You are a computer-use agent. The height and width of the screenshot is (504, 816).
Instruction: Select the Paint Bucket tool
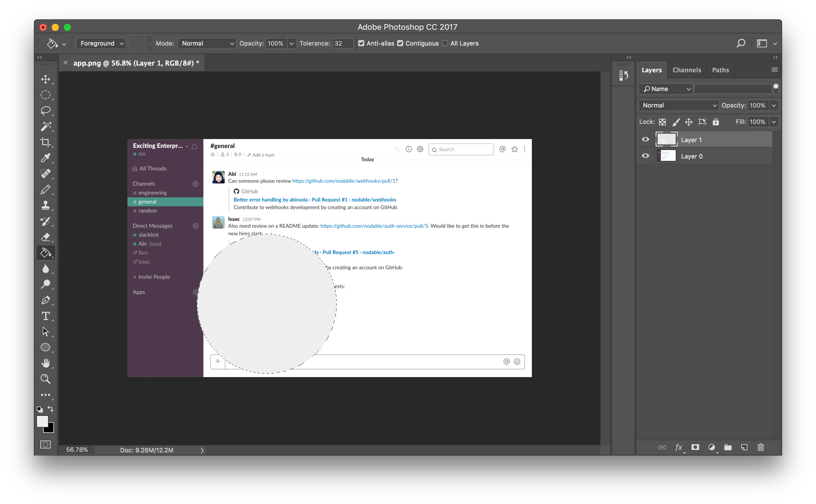point(46,253)
